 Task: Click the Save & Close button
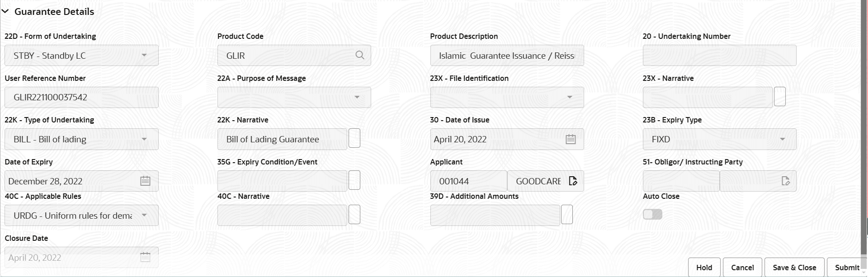click(x=794, y=268)
